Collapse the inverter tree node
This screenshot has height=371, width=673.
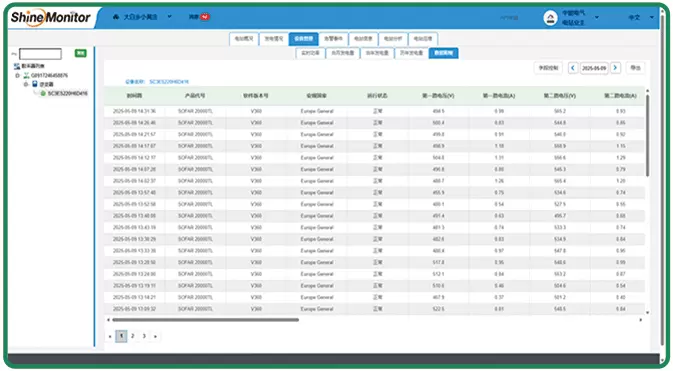(26, 84)
